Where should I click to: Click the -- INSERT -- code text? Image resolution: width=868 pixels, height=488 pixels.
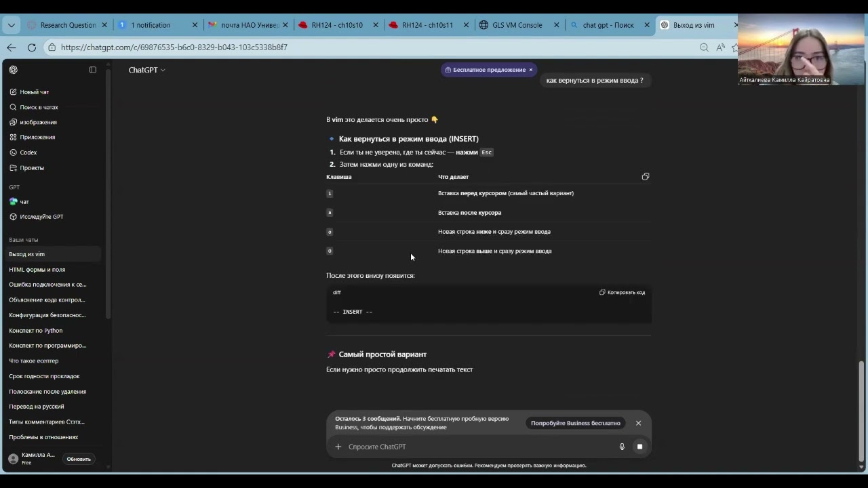[x=353, y=312]
